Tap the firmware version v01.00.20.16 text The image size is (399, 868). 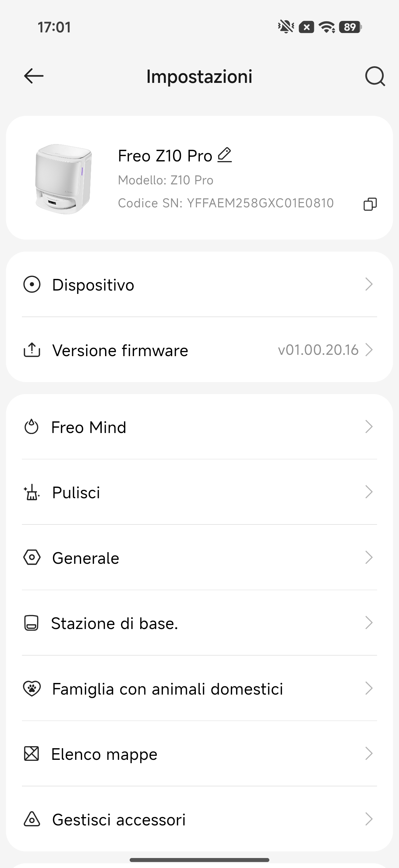pyautogui.click(x=318, y=350)
